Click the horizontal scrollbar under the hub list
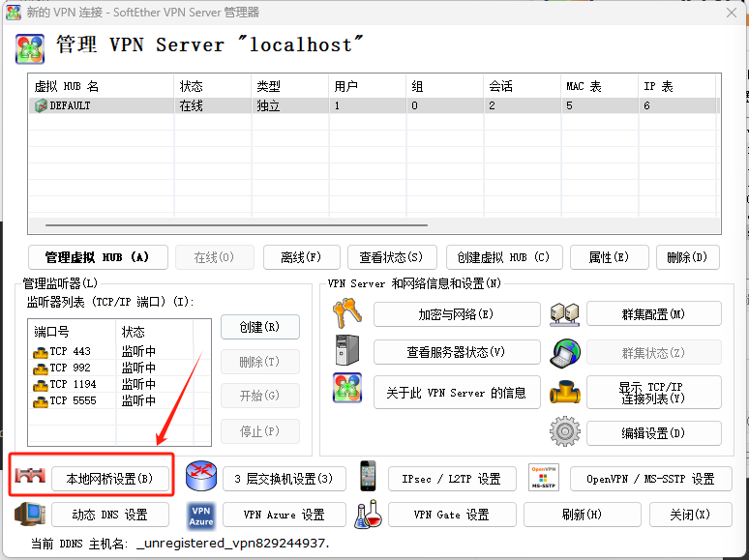Screen dimensions: 749x560 (236, 224)
